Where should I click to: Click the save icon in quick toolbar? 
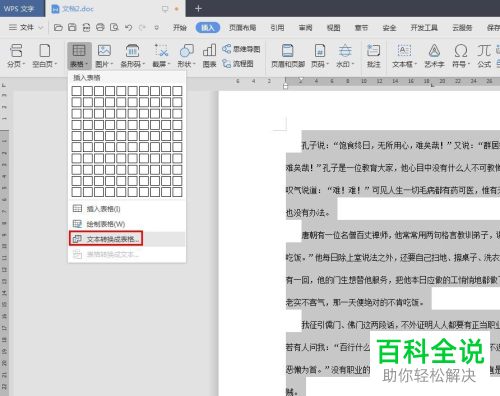(72, 27)
